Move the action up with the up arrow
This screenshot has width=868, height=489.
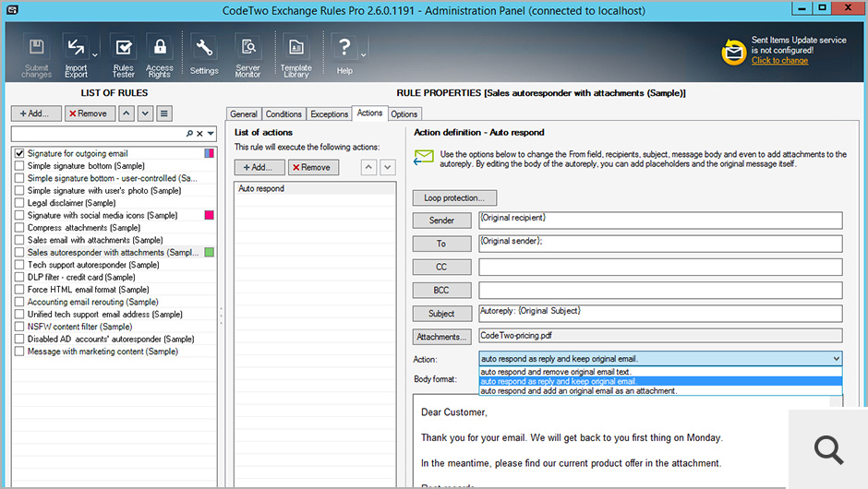point(368,167)
